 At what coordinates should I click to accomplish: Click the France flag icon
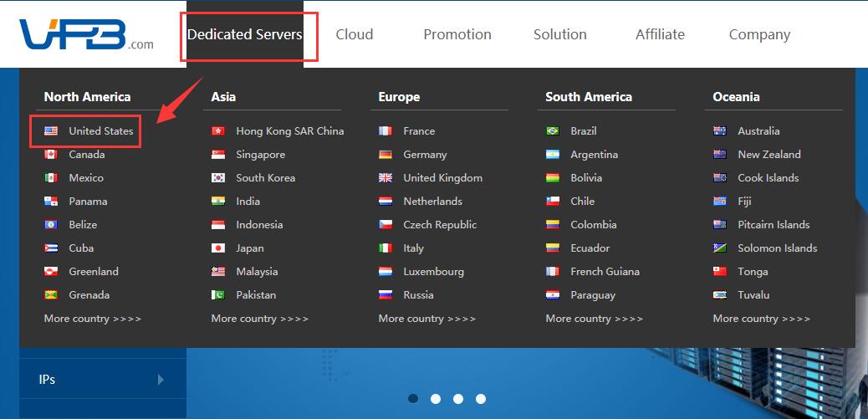[x=385, y=131]
